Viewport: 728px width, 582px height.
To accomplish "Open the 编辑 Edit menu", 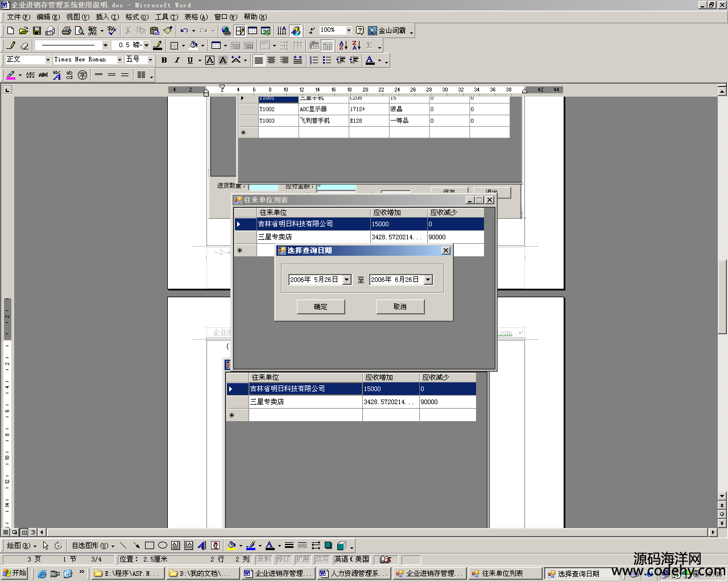I will (x=48, y=17).
